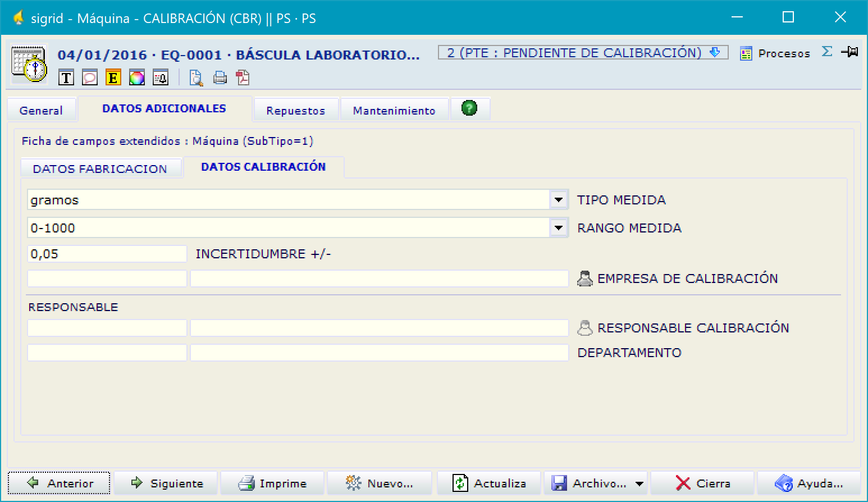Click the TIPO MEDIDA label

point(622,200)
